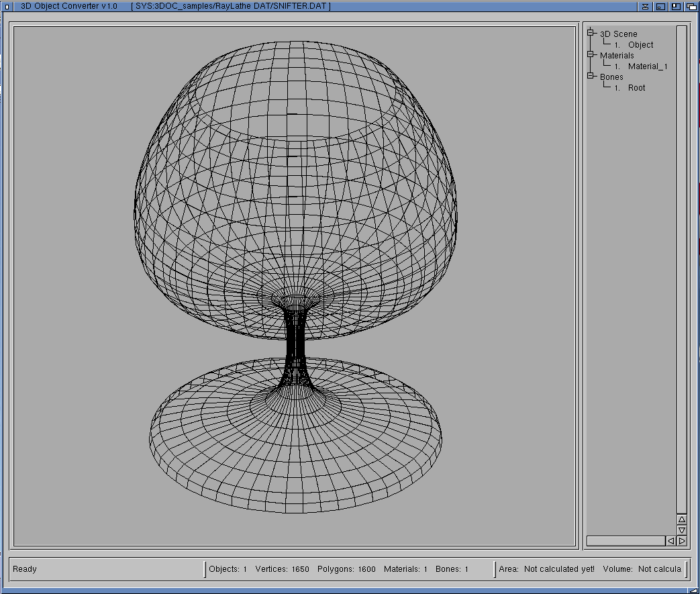
Task: Click the window zoom gadget in title bar
Action: [675, 6]
